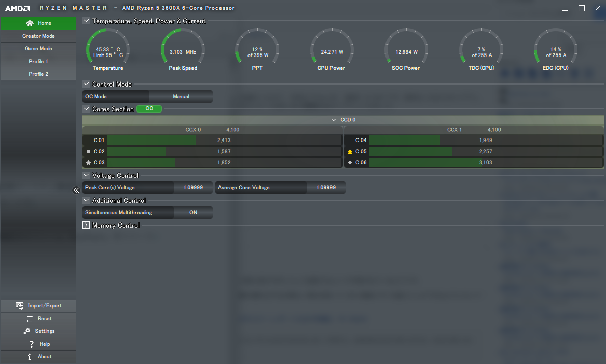Click the silver star icon on C 03
This screenshot has height=364, width=606.
(x=88, y=163)
